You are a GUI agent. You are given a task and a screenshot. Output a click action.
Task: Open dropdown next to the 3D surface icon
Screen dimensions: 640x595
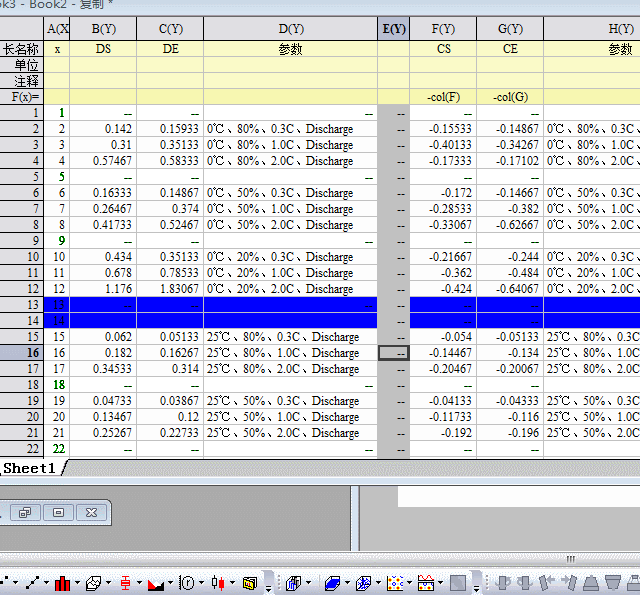click(346, 583)
